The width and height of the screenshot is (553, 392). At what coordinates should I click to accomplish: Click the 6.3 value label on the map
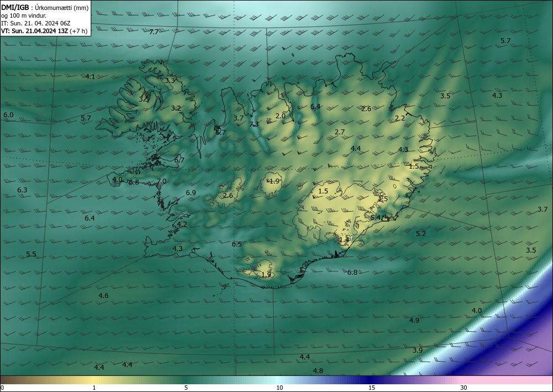(x=22, y=190)
